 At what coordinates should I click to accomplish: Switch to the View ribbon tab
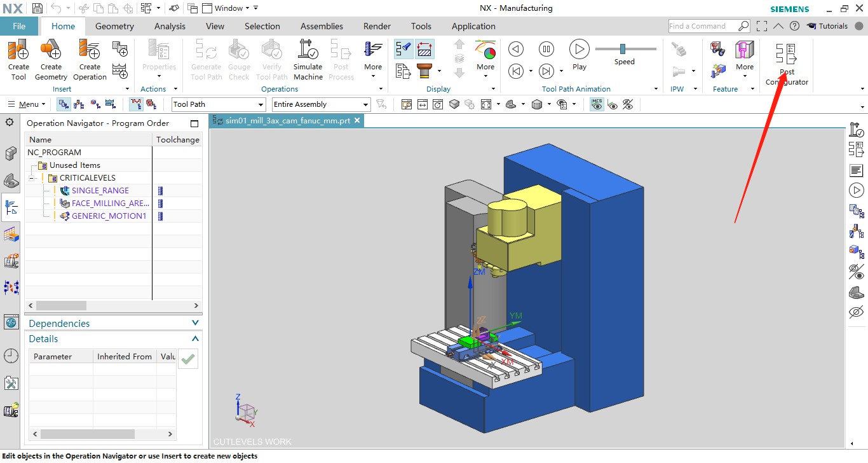(x=215, y=26)
